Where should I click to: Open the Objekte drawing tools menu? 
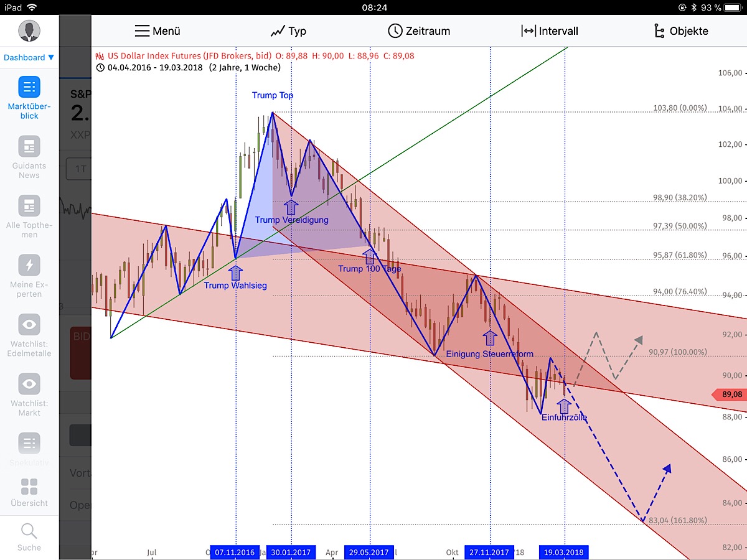[x=682, y=30]
